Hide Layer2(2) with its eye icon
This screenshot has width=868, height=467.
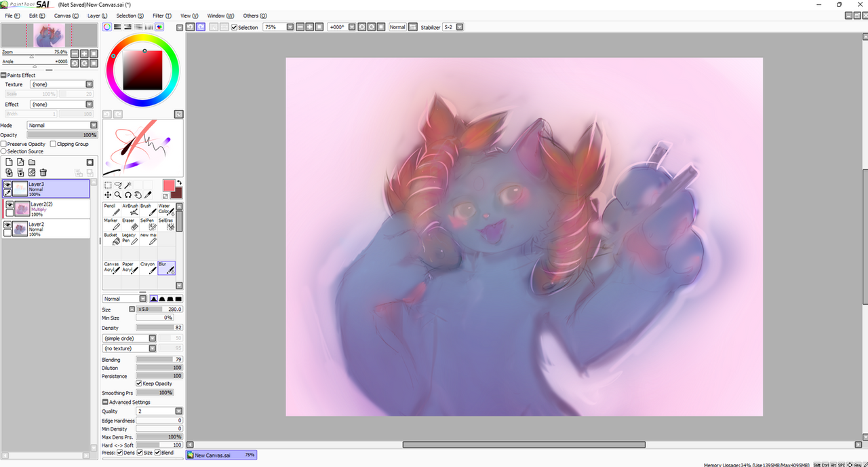(x=10, y=204)
